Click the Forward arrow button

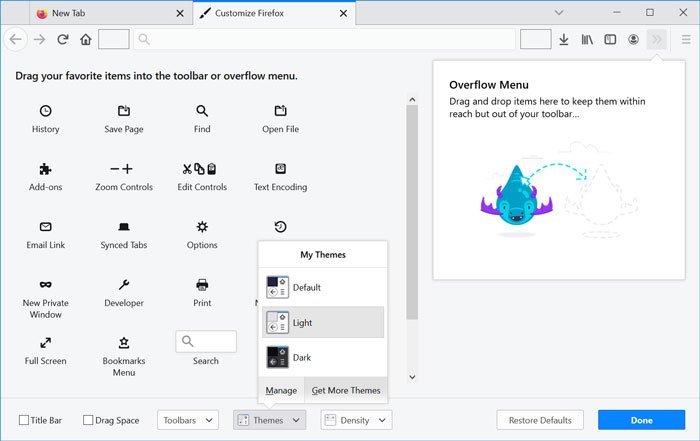[x=39, y=40]
